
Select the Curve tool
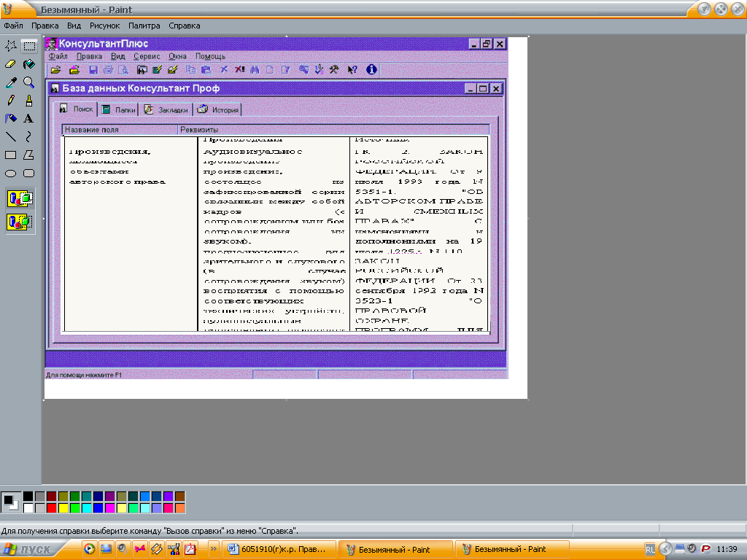coord(29,137)
